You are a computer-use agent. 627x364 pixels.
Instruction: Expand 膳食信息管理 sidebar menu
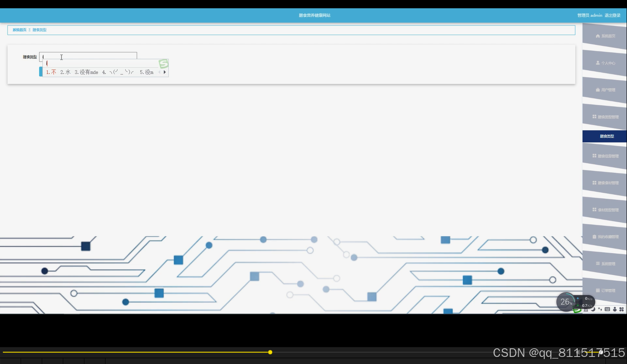point(605,156)
